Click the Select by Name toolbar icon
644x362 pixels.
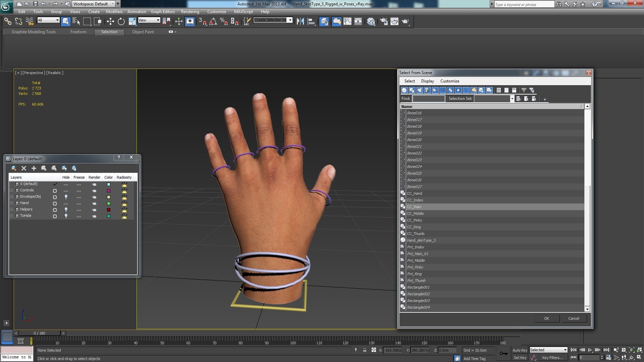pos(75,21)
